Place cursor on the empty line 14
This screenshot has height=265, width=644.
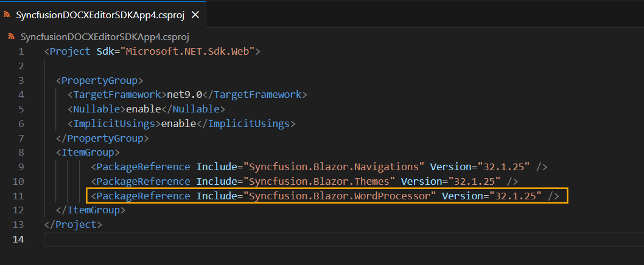344,239
